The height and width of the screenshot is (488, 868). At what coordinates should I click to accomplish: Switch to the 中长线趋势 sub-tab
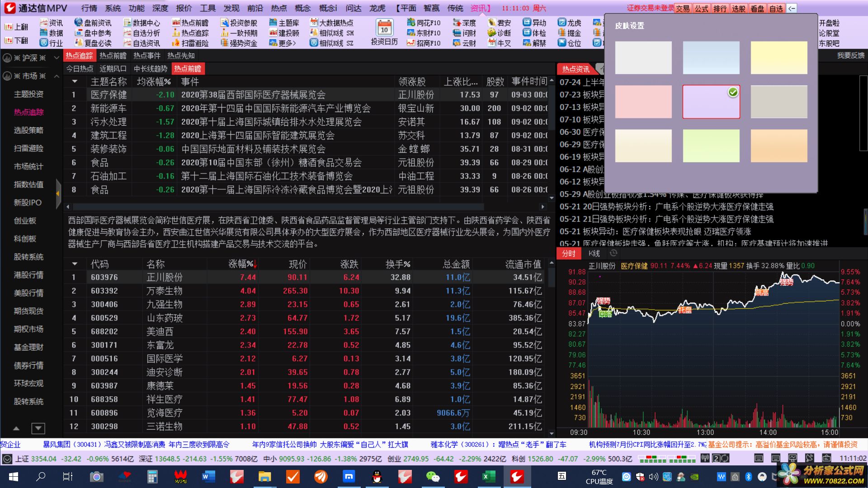coord(151,69)
